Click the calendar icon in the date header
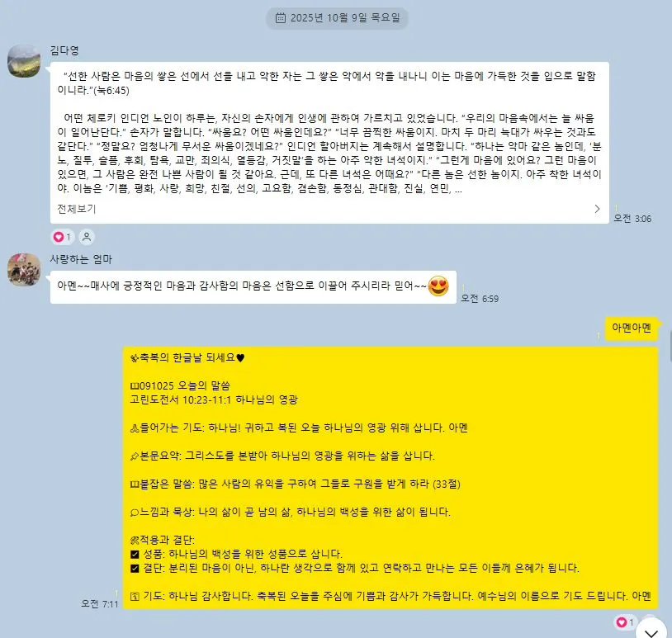The image size is (672, 638). click(x=281, y=17)
